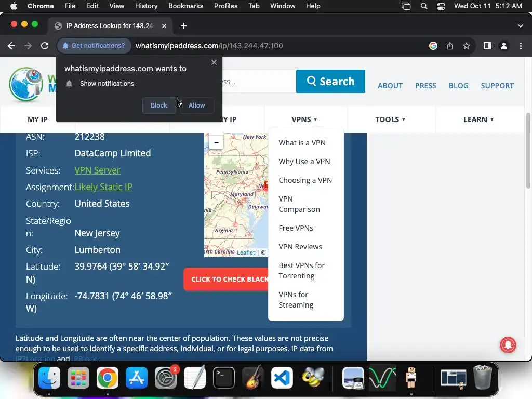This screenshot has height=399, width=532.
Task: Open Trash in the dock
Action: click(x=483, y=377)
